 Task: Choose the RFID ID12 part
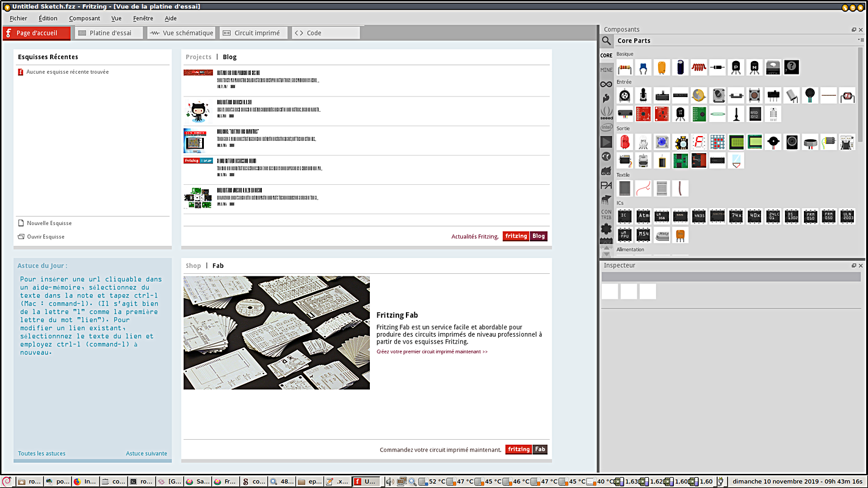tap(754, 113)
